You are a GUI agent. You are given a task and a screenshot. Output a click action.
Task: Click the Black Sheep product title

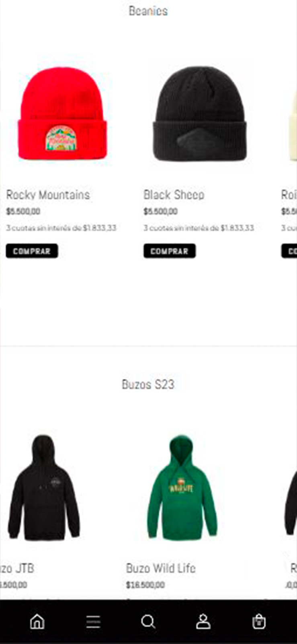pyautogui.click(x=174, y=195)
